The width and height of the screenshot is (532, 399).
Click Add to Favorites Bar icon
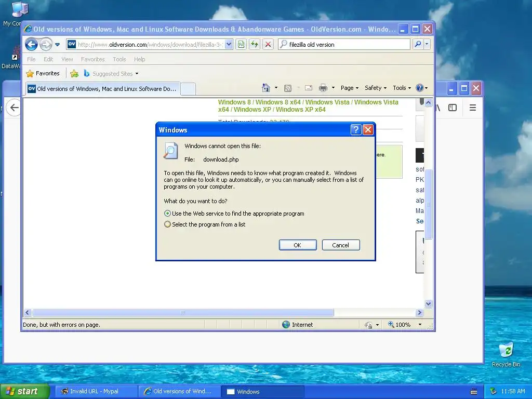(74, 73)
